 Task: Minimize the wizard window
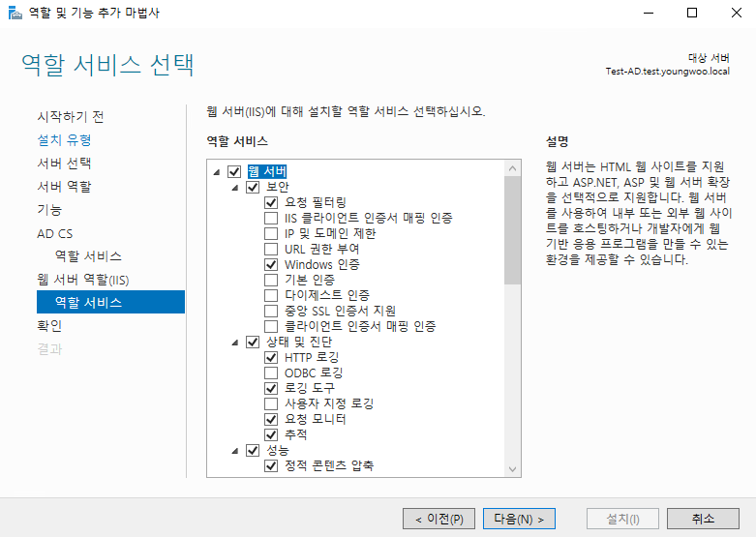click(x=649, y=13)
